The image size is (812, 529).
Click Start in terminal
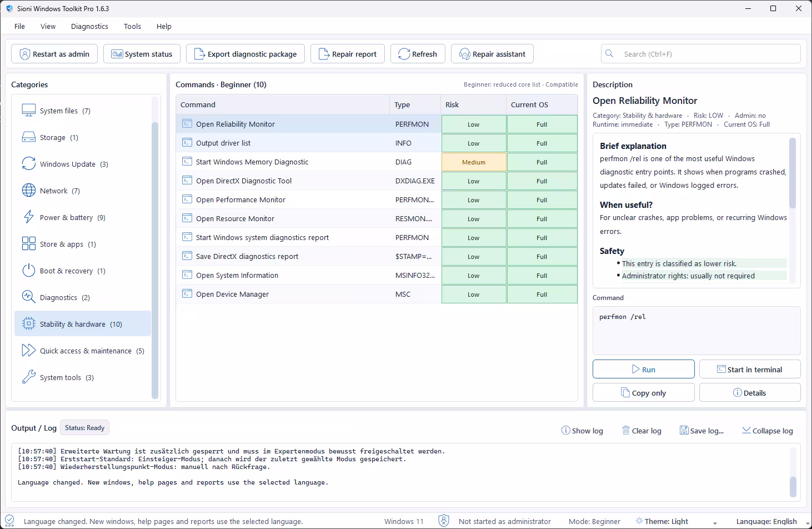750,370
